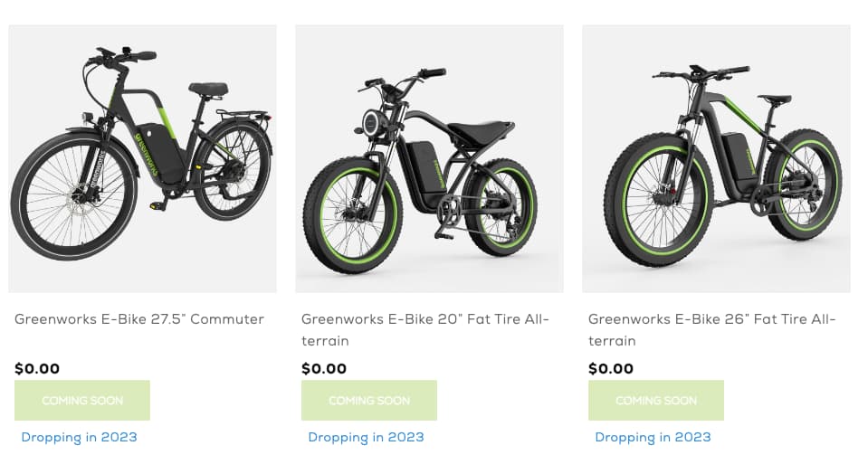
Task: Follow Dropping in 2023 link below 26" bike
Action: point(653,437)
